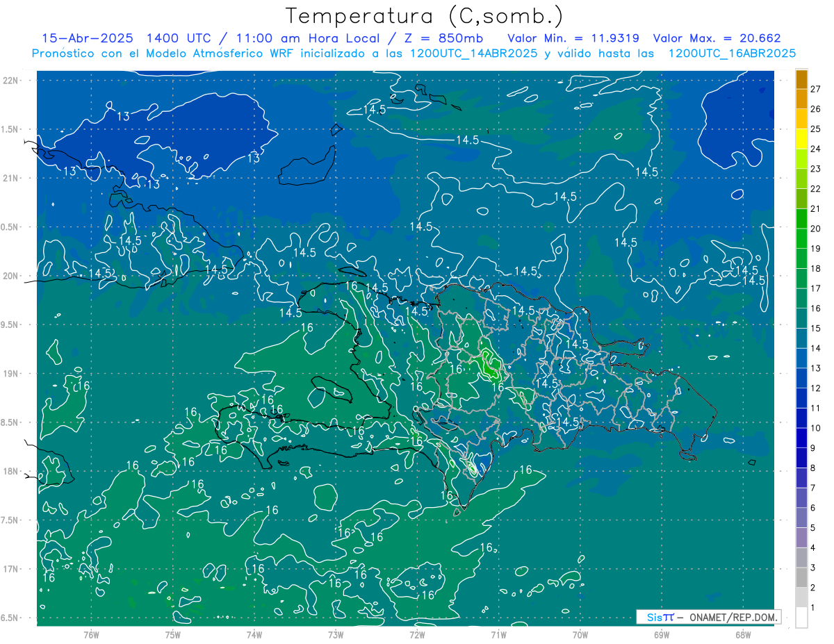Click the '73W' longitude axis label

pyautogui.click(x=336, y=634)
